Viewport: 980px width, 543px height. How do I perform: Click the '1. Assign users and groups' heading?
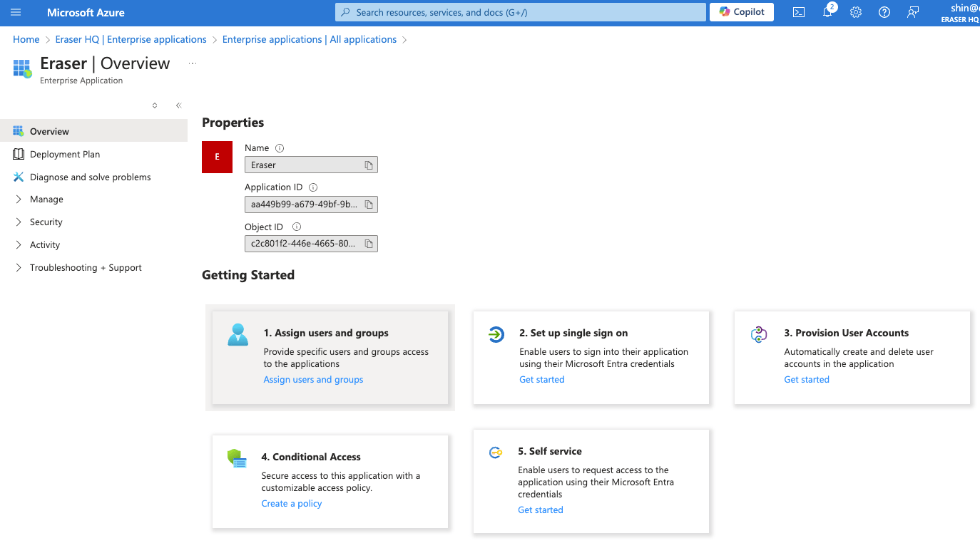pyautogui.click(x=326, y=333)
